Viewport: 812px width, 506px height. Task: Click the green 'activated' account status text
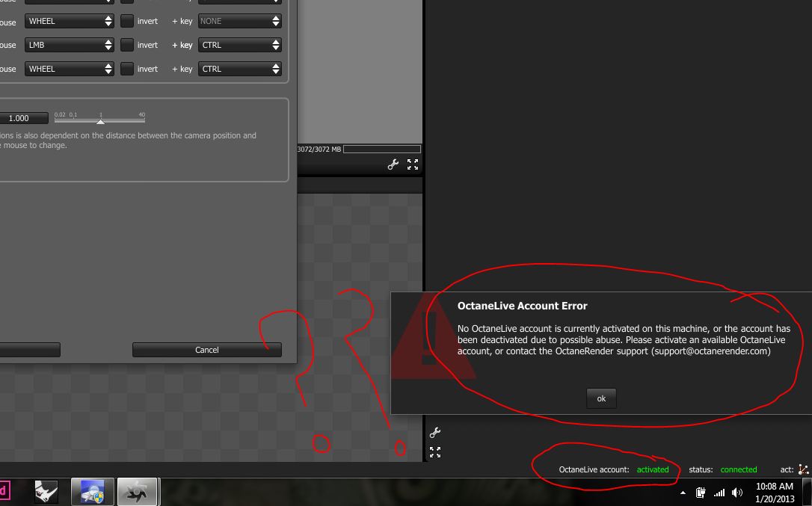click(x=653, y=469)
